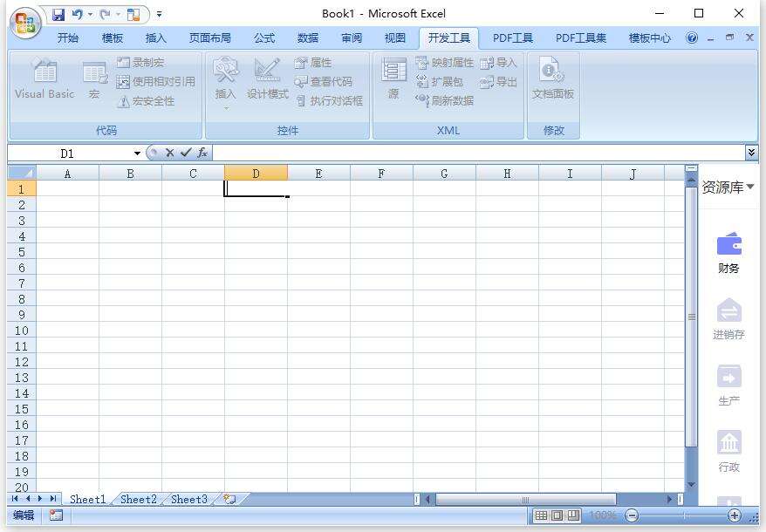Viewport: 766px width, 532px height.
Task: Open the 生产 resource category
Action: tap(728, 385)
